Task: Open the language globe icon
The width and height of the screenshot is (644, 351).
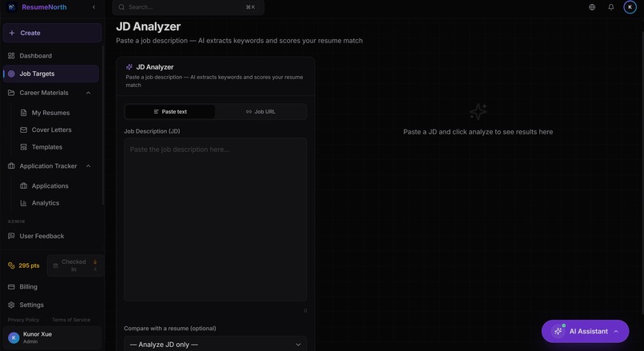Action: (x=592, y=7)
